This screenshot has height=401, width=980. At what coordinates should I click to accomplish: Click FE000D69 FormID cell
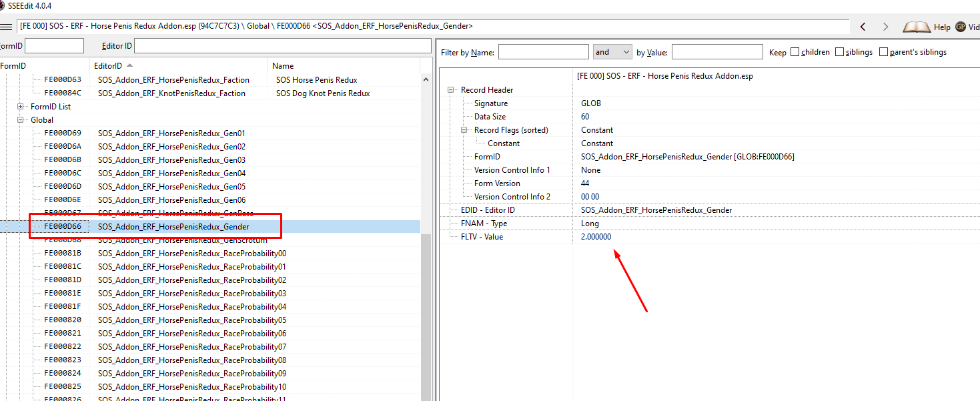[63, 133]
